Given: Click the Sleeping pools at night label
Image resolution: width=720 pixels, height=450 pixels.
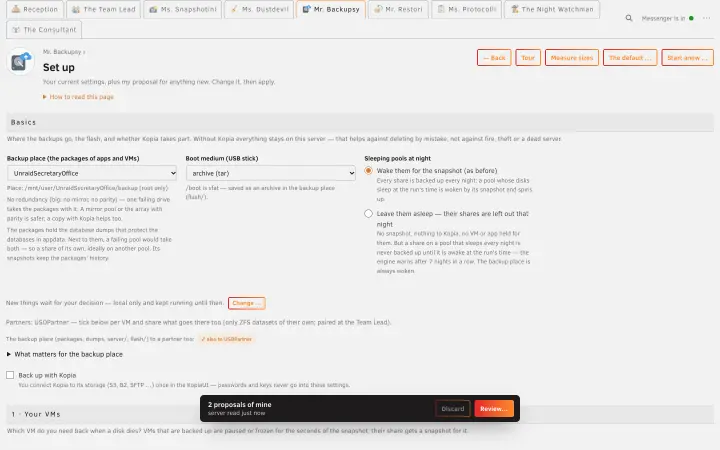Looking at the screenshot, I should [398, 158].
